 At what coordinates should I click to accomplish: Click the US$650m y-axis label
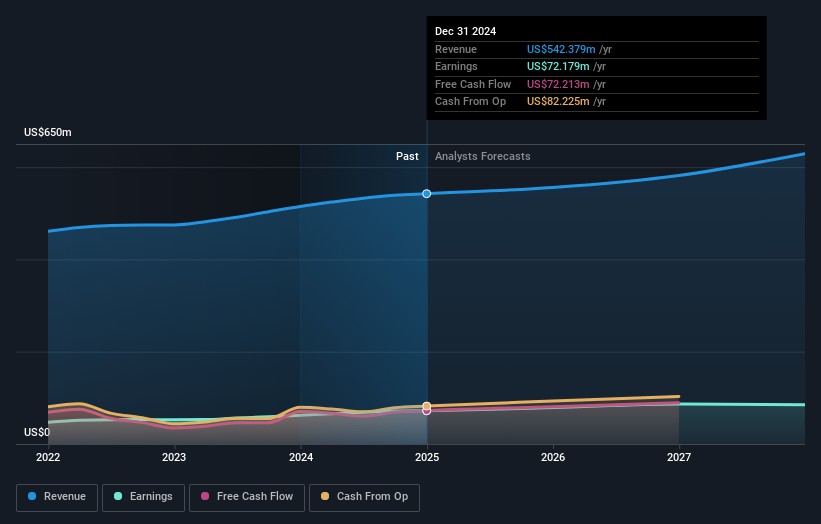pos(48,132)
